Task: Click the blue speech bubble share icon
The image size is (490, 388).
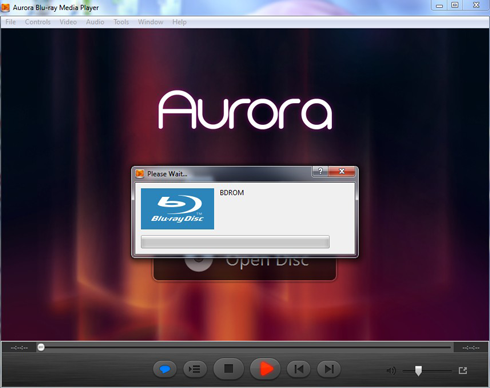Action: tap(165, 369)
